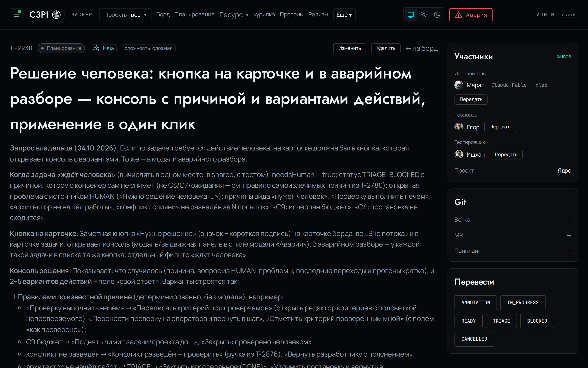588x368 pixels.
Task: Click the Авария warning triangle icon
Action: point(458,15)
